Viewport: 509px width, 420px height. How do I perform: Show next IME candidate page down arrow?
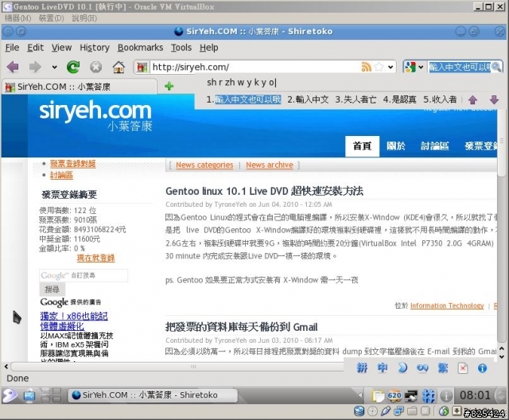tap(494, 99)
